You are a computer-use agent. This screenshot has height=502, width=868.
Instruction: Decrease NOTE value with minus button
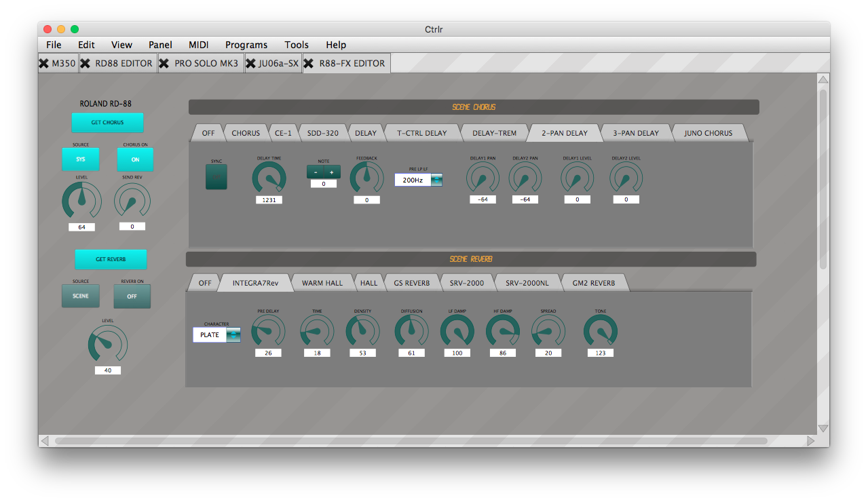[x=316, y=172]
